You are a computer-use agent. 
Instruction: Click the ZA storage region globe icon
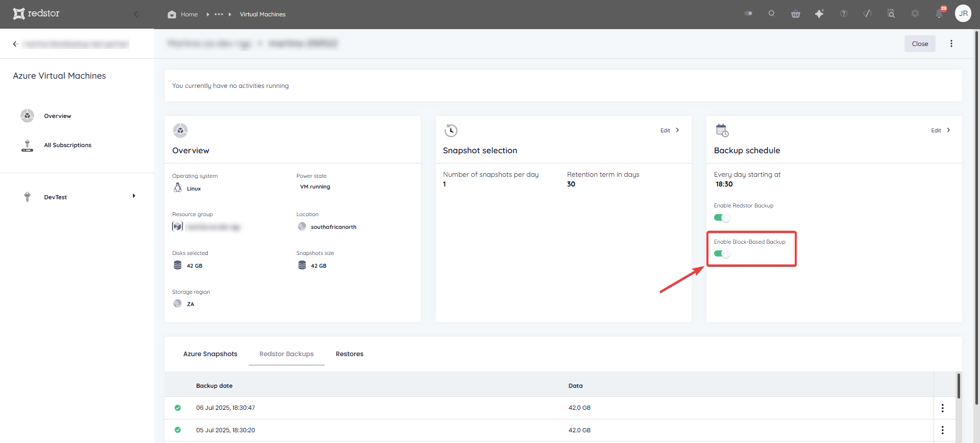[x=177, y=304]
